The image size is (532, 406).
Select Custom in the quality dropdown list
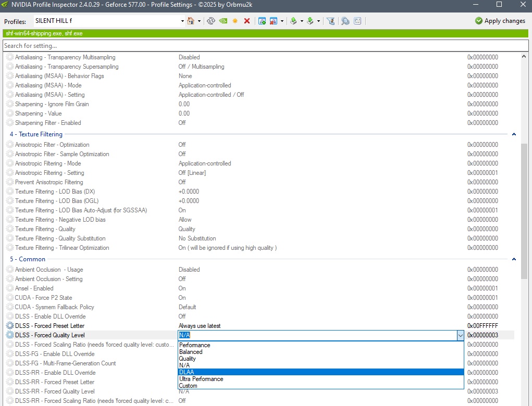pos(321,386)
